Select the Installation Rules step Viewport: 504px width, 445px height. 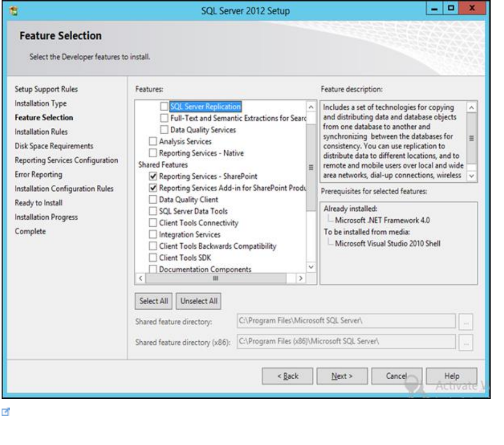pyautogui.click(x=41, y=132)
